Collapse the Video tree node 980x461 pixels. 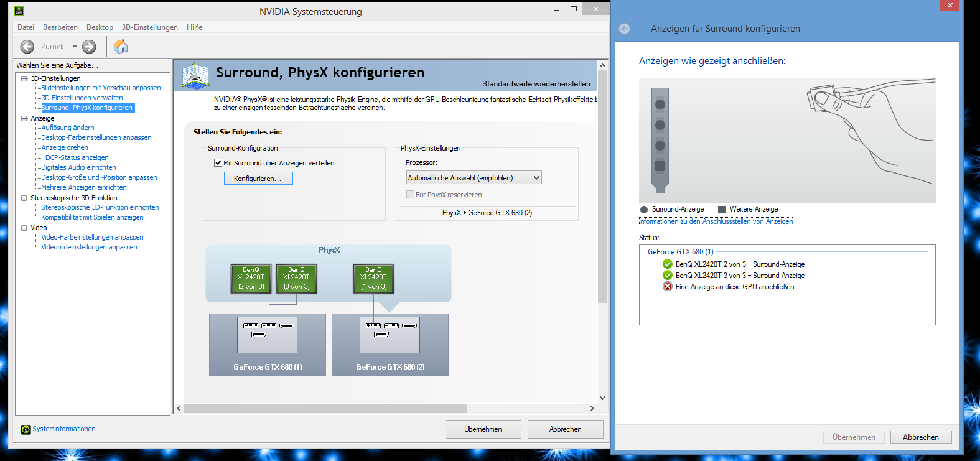(24, 228)
